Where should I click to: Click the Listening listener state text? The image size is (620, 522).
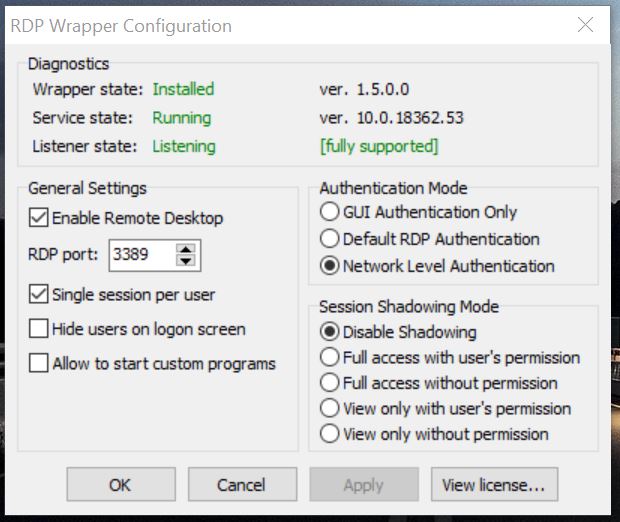[184, 146]
